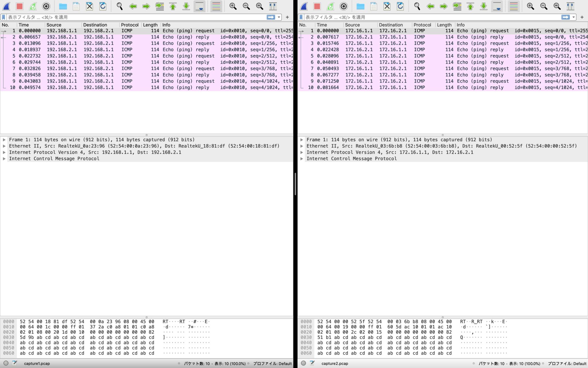This screenshot has height=368, width=588.
Task: Open filter history dropdown in right window
Action: [574, 17]
